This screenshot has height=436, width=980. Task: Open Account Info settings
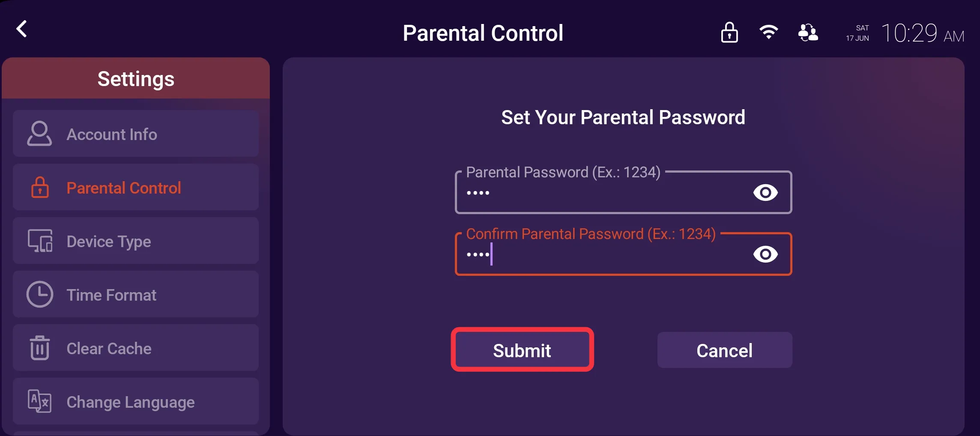pyautogui.click(x=136, y=134)
